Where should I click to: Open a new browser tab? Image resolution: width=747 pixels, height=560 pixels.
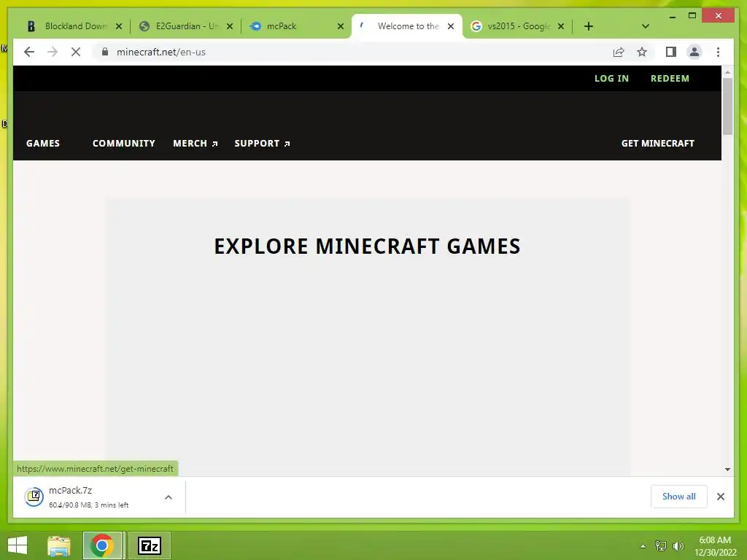click(x=589, y=26)
